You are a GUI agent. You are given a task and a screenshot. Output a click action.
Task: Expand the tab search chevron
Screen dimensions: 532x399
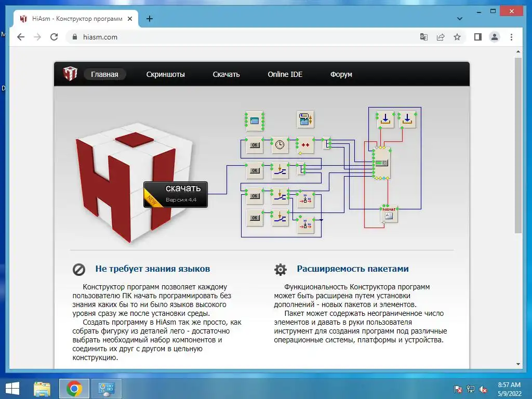pyautogui.click(x=459, y=19)
